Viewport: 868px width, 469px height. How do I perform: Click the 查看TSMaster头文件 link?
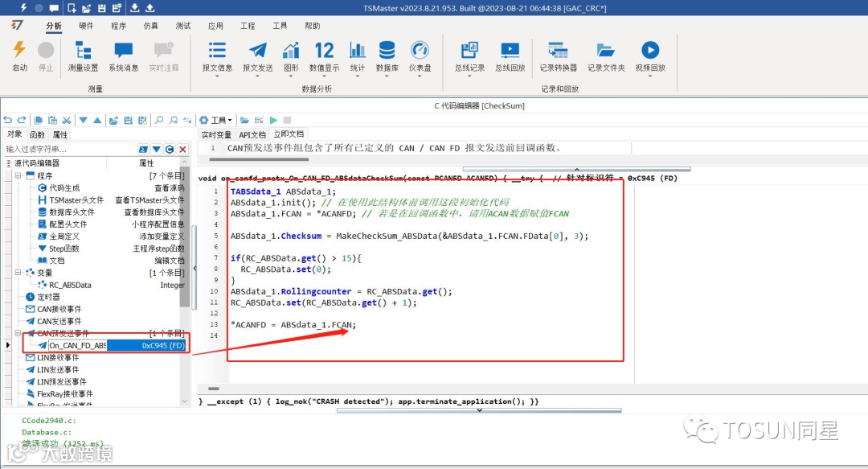(x=149, y=200)
